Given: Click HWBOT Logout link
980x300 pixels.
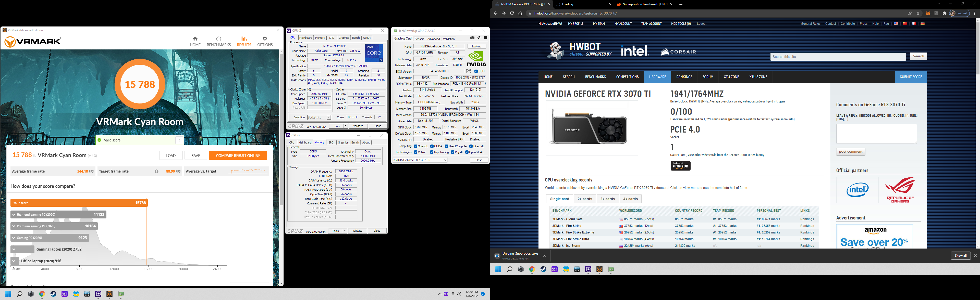Looking at the screenshot, I should point(702,23).
